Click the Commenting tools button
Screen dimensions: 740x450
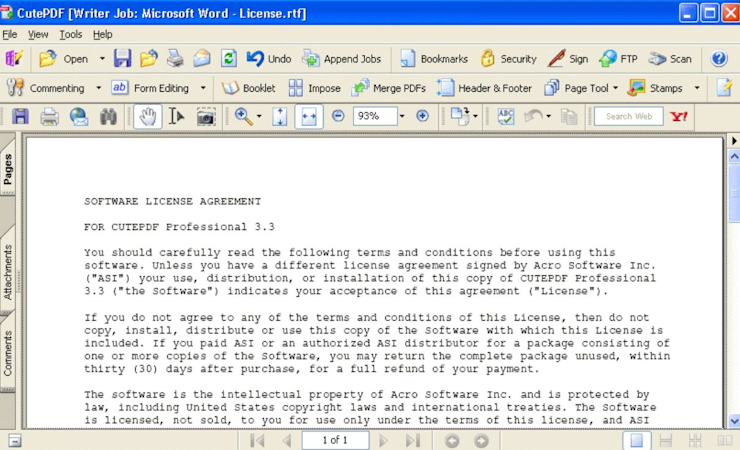tap(45, 88)
